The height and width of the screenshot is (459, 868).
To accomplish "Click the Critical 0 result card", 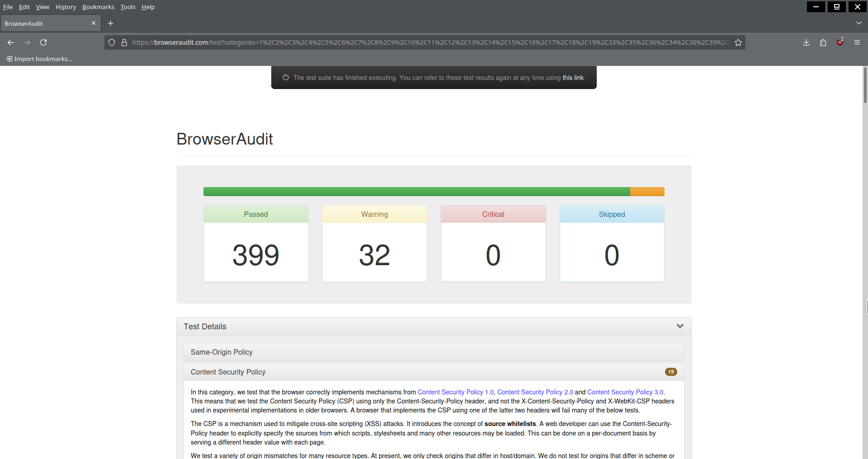I will point(493,244).
